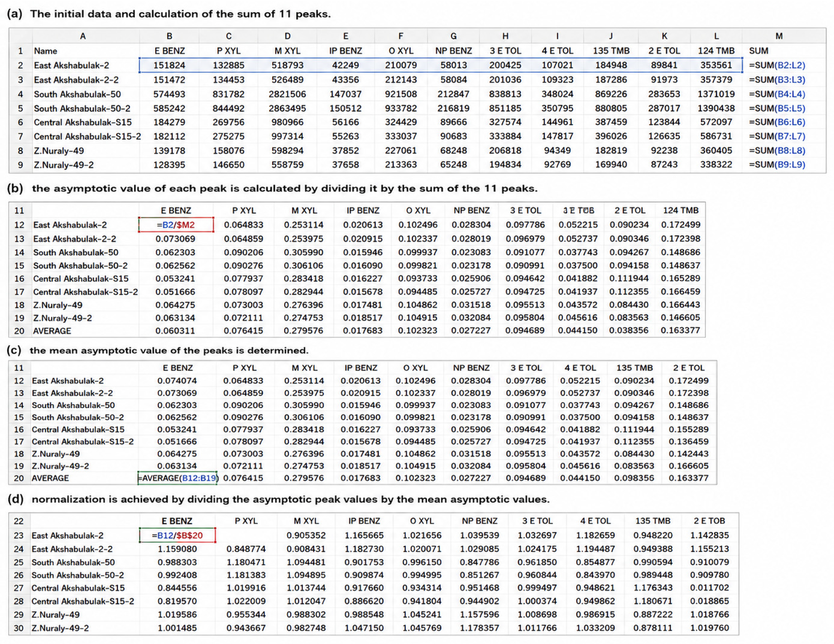Click the '124 TMB' header in panel (b)
This screenshot has width=834, height=644.
(680, 210)
